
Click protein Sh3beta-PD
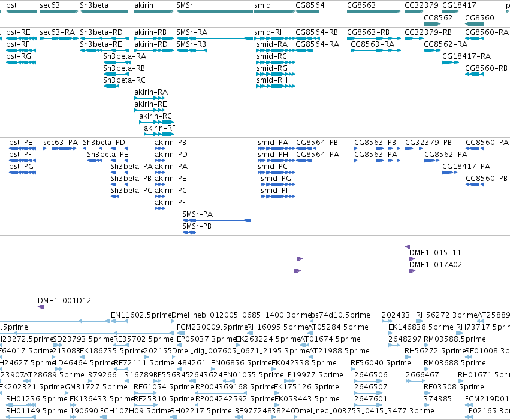point(104,143)
